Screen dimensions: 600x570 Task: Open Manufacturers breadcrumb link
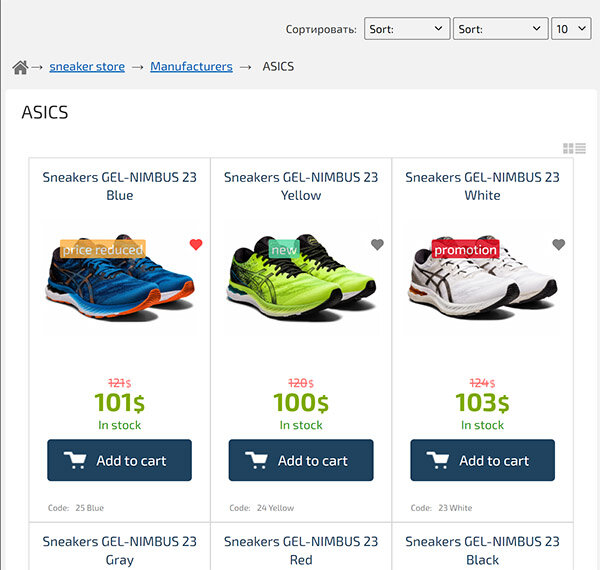point(191,67)
